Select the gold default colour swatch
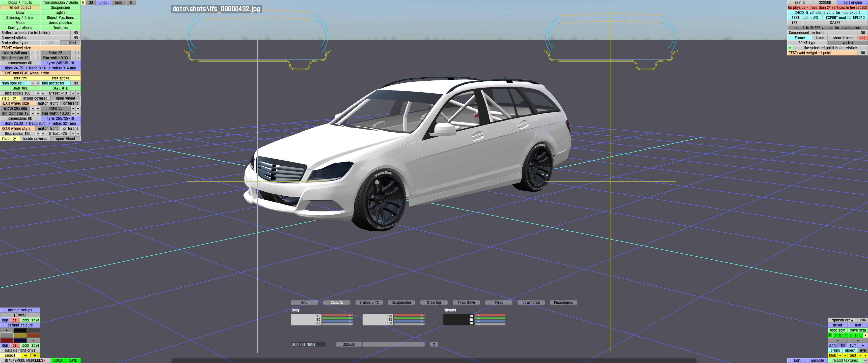The image size is (868, 363). coord(20,335)
